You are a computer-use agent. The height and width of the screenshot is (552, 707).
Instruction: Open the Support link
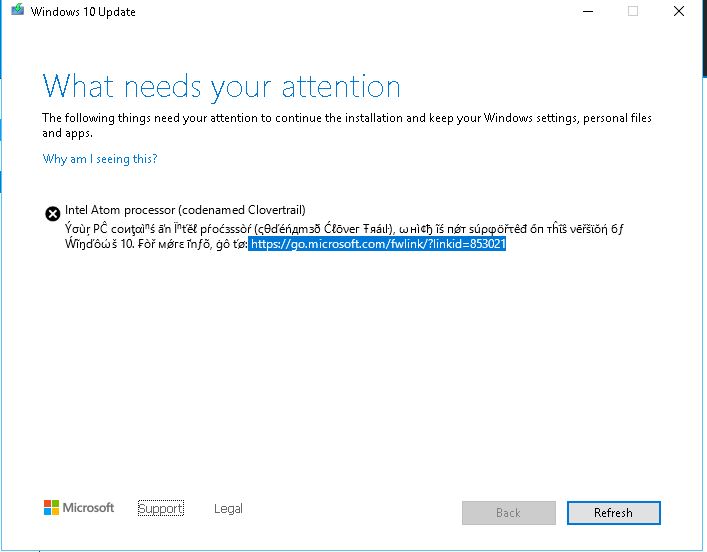coord(161,508)
